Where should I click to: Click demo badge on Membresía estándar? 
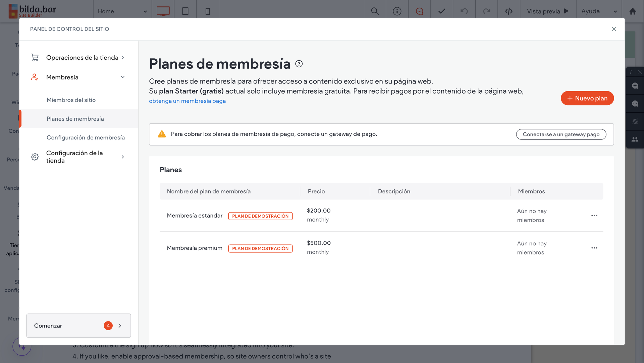coord(260,216)
